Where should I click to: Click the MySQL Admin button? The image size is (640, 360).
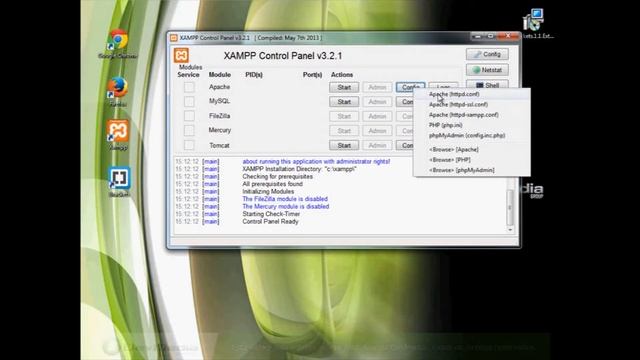pyautogui.click(x=377, y=102)
